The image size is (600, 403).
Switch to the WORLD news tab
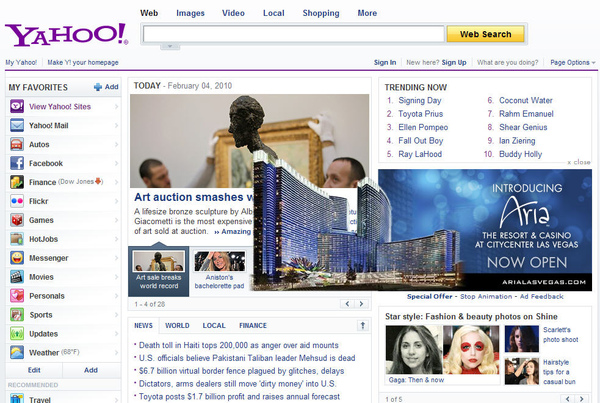[177, 326]
